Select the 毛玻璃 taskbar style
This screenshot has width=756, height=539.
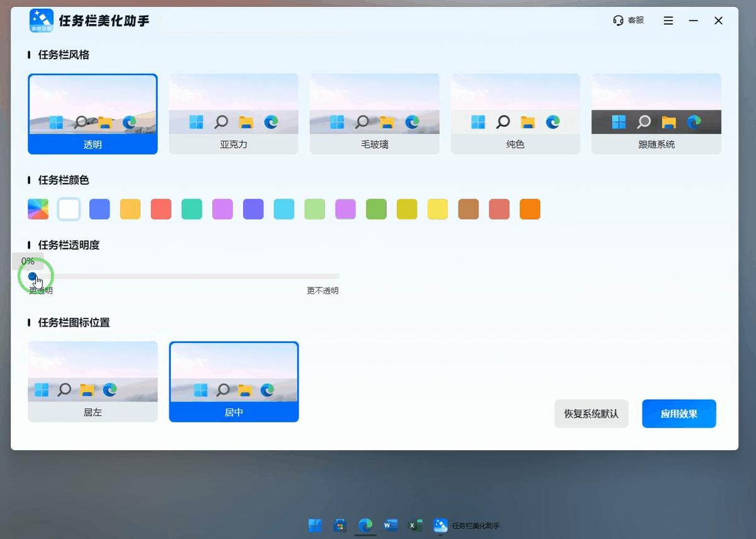tap(374, 113)
